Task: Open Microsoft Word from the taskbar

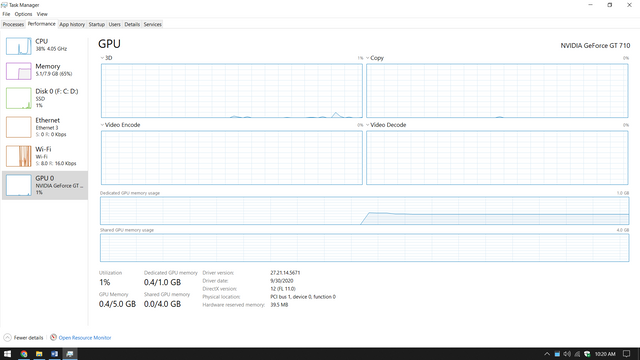Action: [55, 354]
